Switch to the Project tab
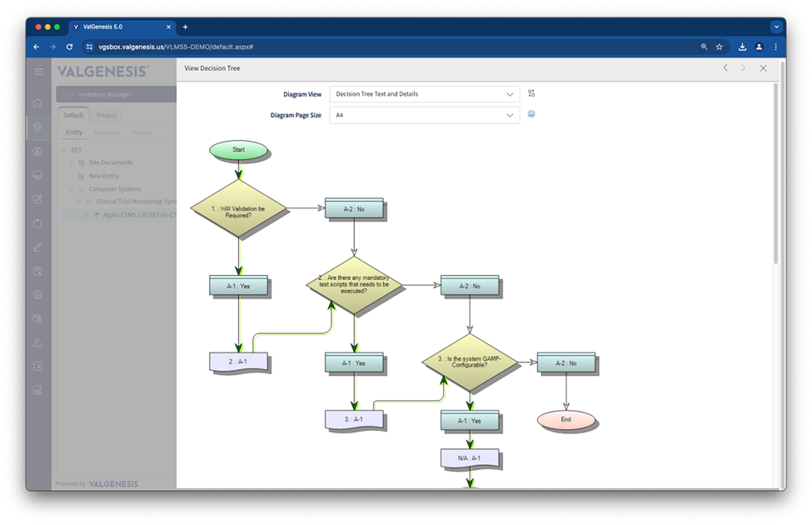The image size is (812, 525). click(107, 114)
